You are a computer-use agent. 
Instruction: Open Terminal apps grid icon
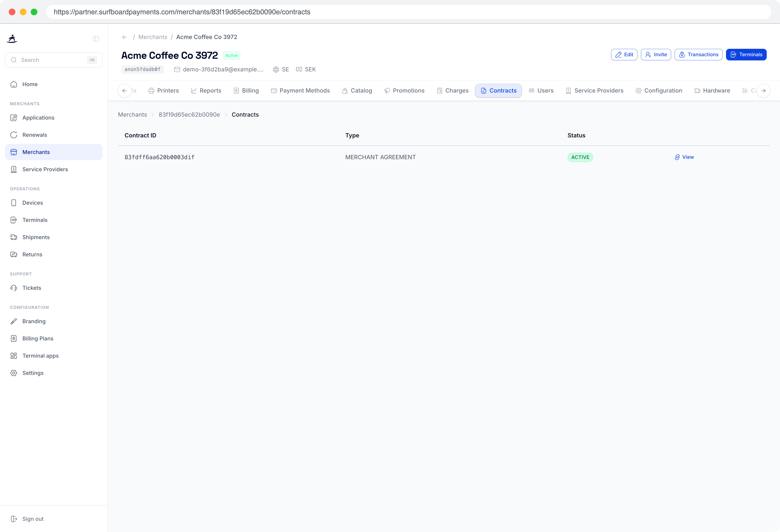pos(14,356)
